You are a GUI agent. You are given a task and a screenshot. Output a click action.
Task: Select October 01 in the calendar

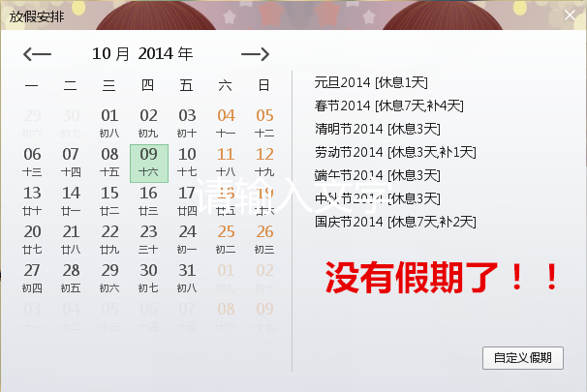[x=109, y=123]
